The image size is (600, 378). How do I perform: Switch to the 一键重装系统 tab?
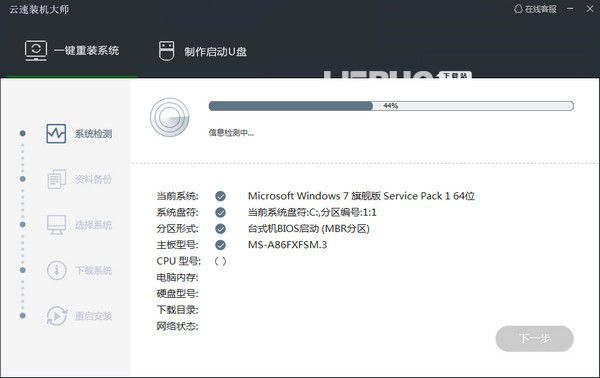(72, 51)
